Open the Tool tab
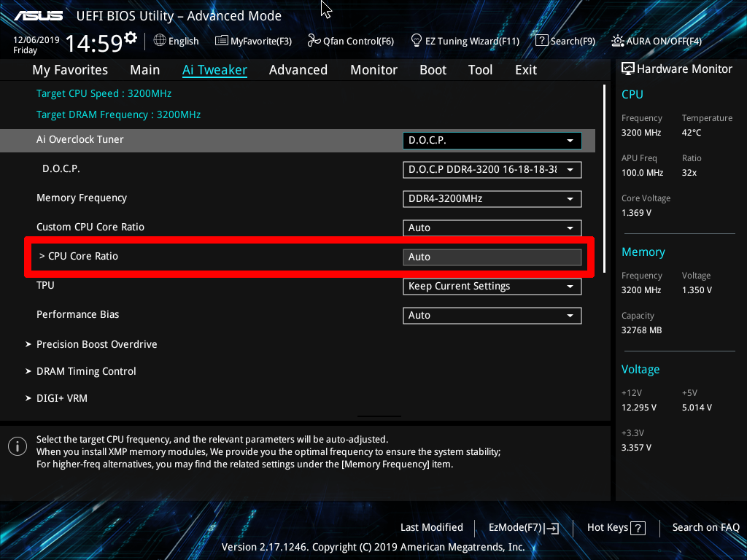The width and height of the screenshot is (747, 560). click(480, 70)
